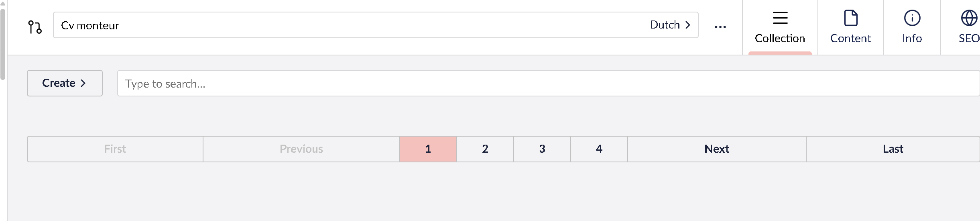Open the Create dropdown button
This screenshot has width=980, height=221.
click(65, 83)
